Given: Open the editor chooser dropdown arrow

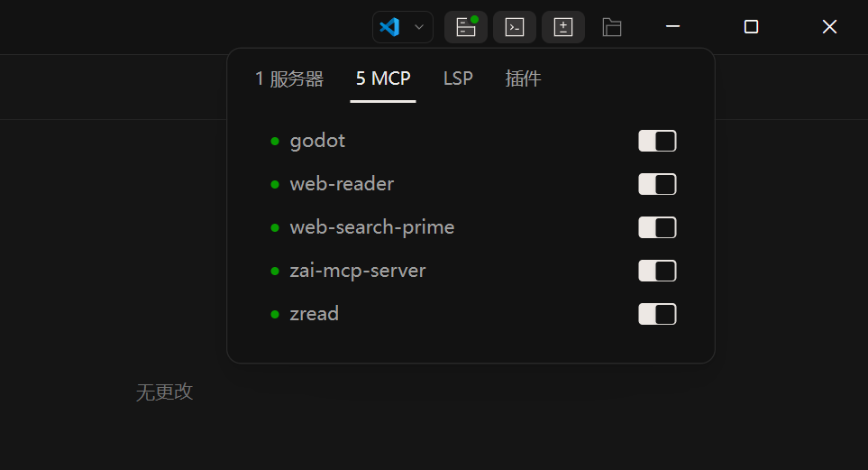Looking at the screenshot, I should click(418, 27).
